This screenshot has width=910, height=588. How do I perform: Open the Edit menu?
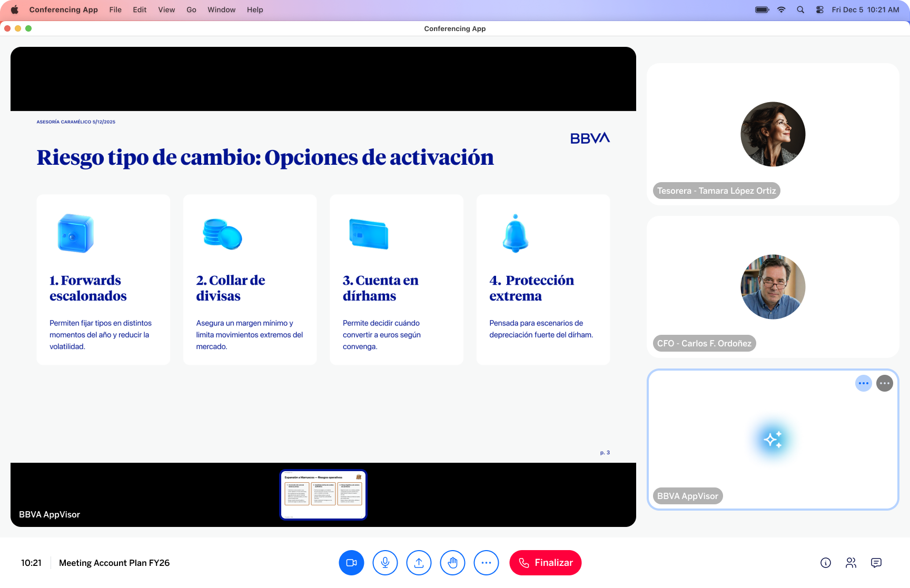point(140,9)
